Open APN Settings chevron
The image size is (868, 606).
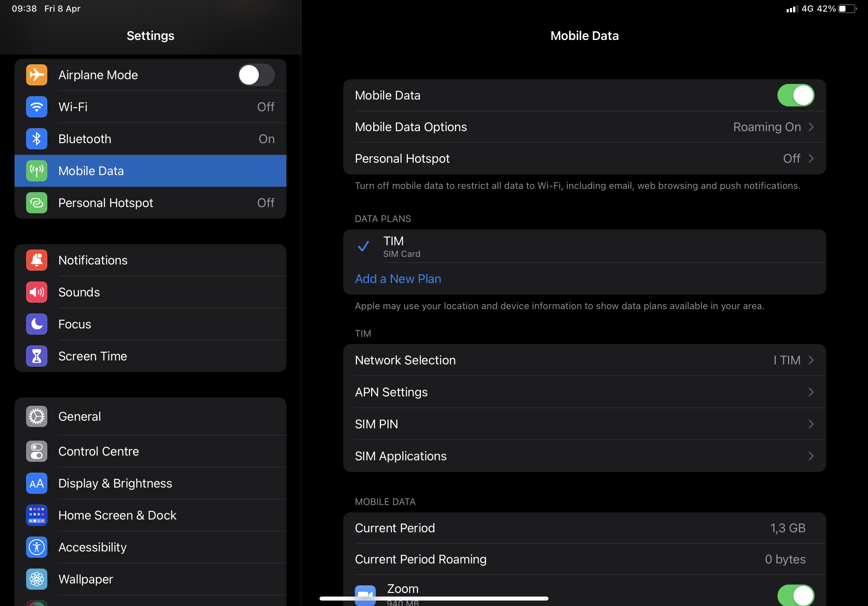click(811, 392)
